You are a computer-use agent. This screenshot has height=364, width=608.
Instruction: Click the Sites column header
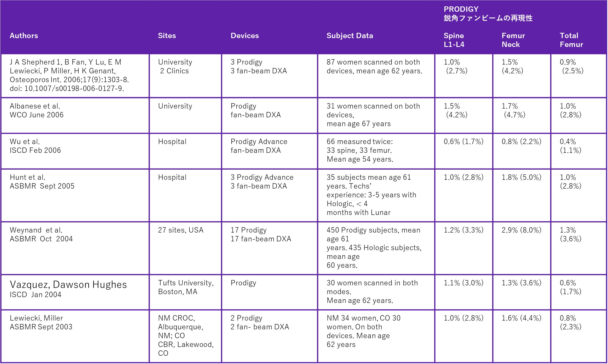[167, 36]
